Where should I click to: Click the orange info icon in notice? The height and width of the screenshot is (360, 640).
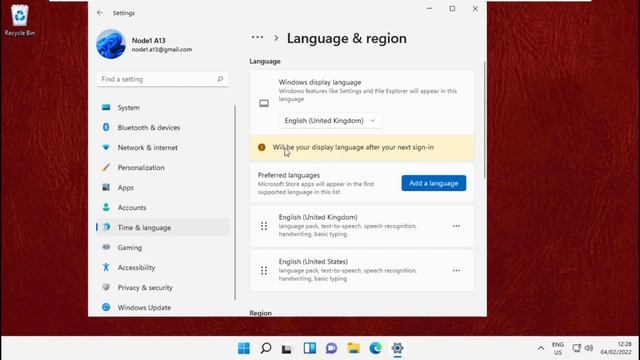[x=262, y=147]
